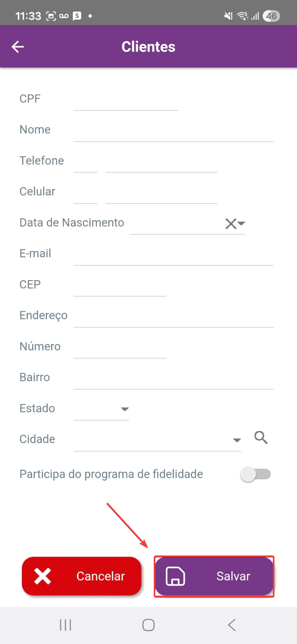This screenshot has height=644, width=297.
Task: Tap the Bairro input field
Action: click(173, 379)
